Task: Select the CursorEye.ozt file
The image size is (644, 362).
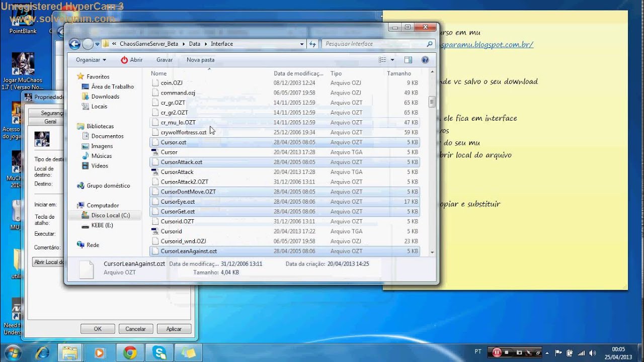Action: pos(285,202)
